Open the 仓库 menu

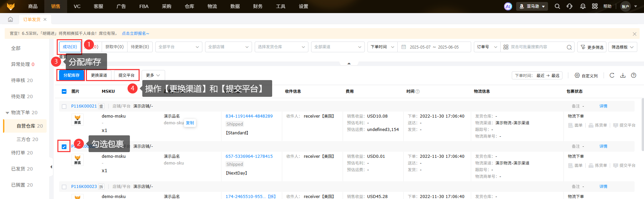[x=190, y=6]
